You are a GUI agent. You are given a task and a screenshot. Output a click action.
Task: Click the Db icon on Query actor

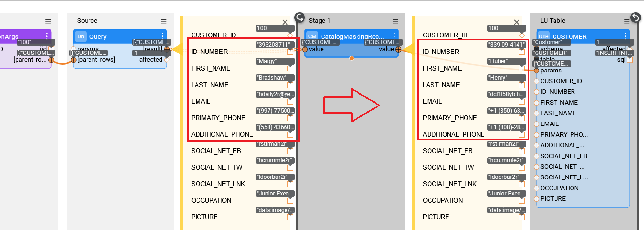81,37
